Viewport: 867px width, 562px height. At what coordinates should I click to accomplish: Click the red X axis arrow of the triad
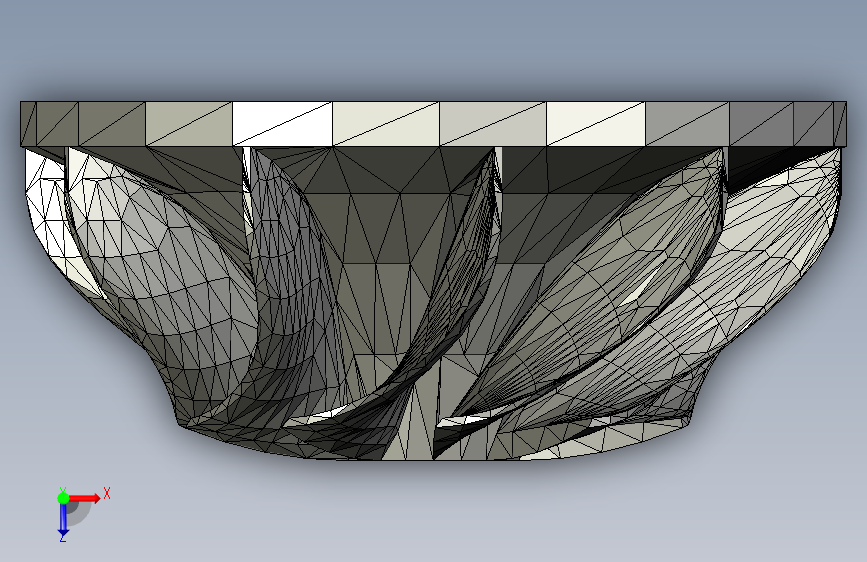tap(85, 498)
